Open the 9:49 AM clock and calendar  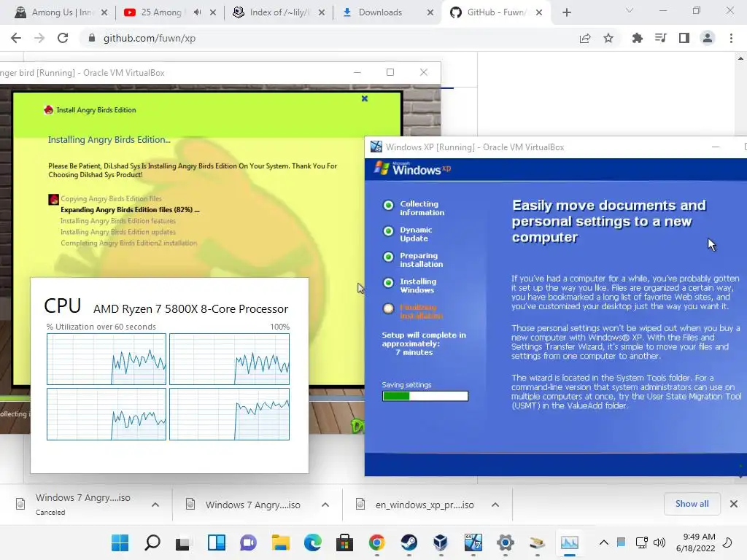pyautogui.click(x=695, y=542)
